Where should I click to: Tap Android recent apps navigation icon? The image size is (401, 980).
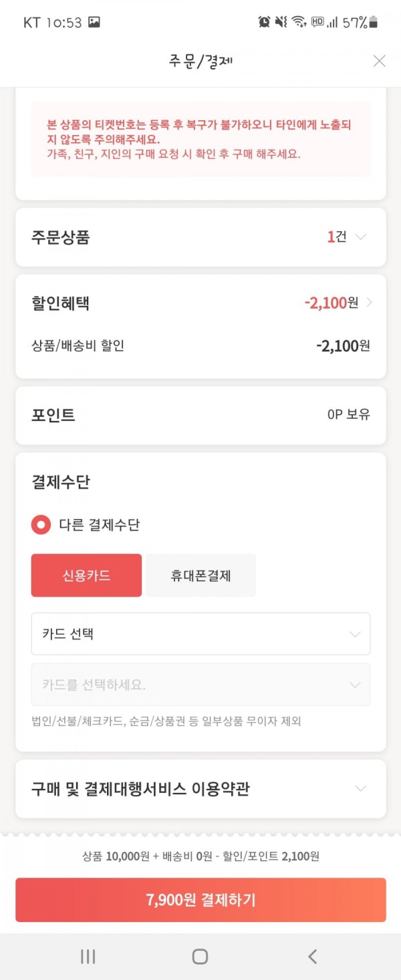pyautogui.click(x=88, y=956)
